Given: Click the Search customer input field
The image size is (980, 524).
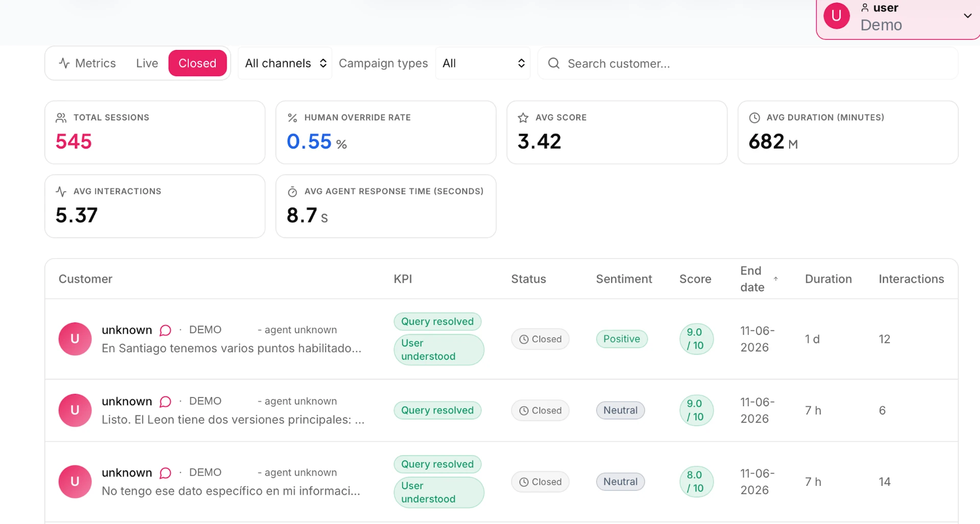Looking at the screenshot, I should (748, 63).
